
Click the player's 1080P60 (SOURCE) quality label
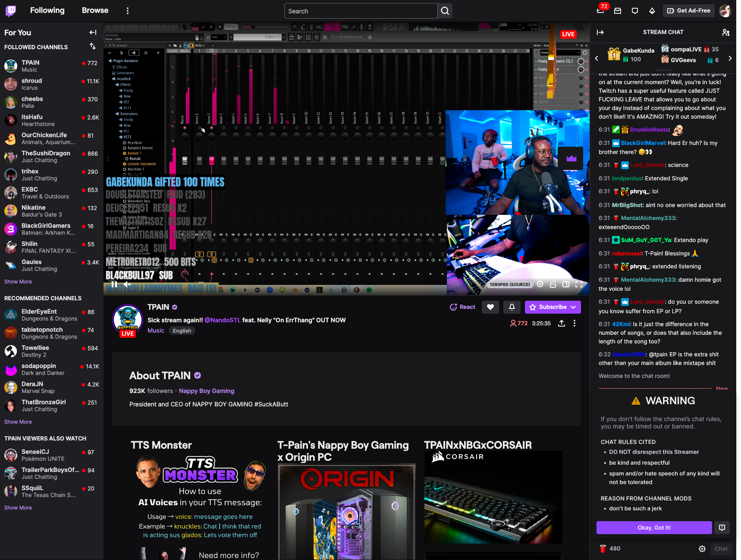(510, 285)
